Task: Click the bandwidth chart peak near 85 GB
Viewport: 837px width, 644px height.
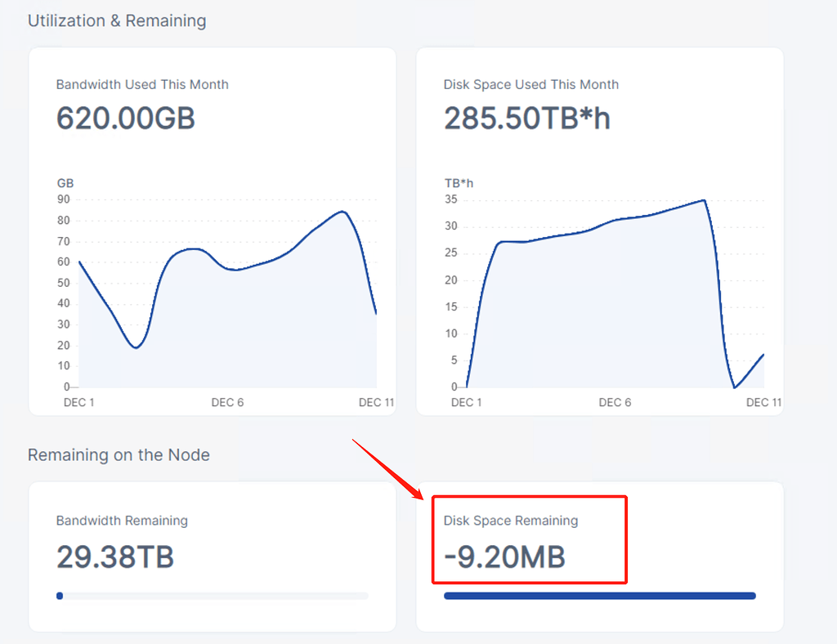Action: [343, 212]
